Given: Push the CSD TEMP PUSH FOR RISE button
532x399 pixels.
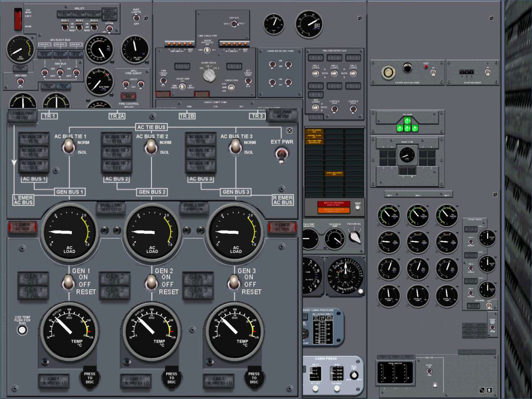Looking at the screenshot, I should (x=22, y=330).
